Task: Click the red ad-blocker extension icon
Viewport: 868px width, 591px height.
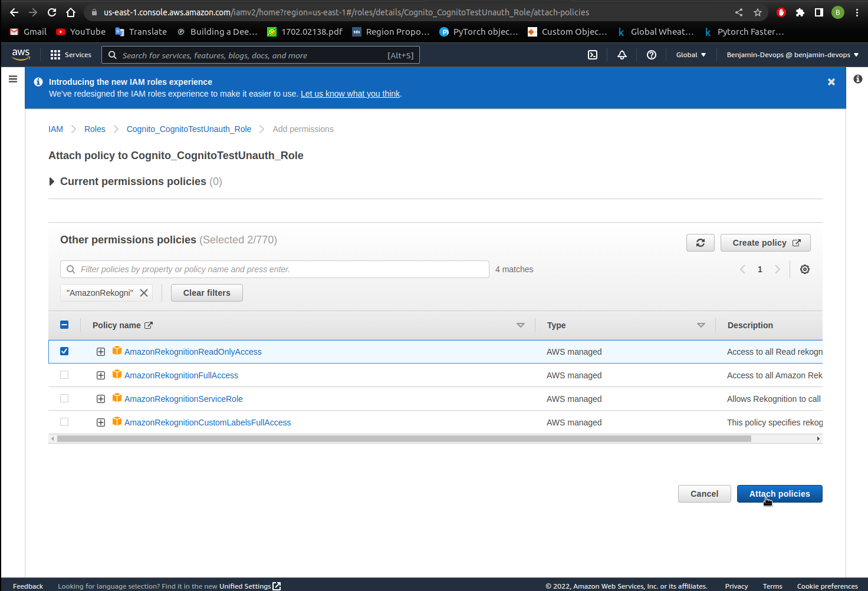Action: click(781, 12)
